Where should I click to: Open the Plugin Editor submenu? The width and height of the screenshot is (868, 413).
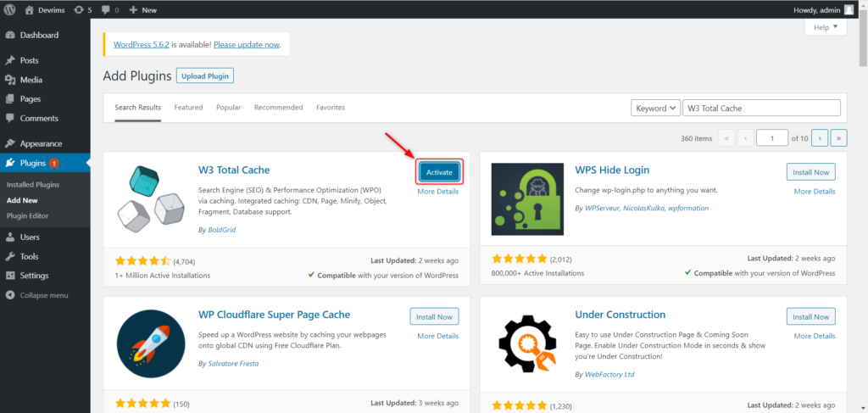[x=27, y=216]
